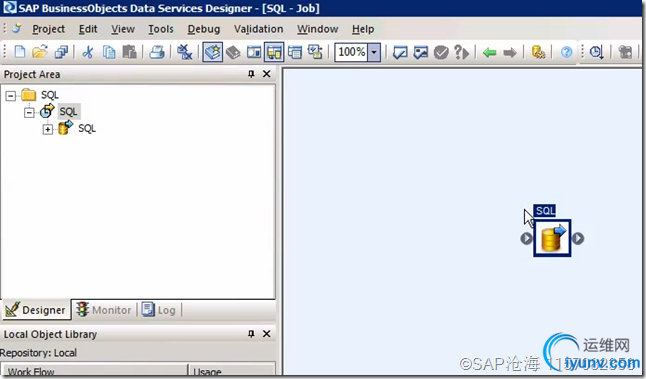The width and height of the screenshot is (646, 379).
Task: Click inside the 100% zoom field
Action: (x=351, y=52)
